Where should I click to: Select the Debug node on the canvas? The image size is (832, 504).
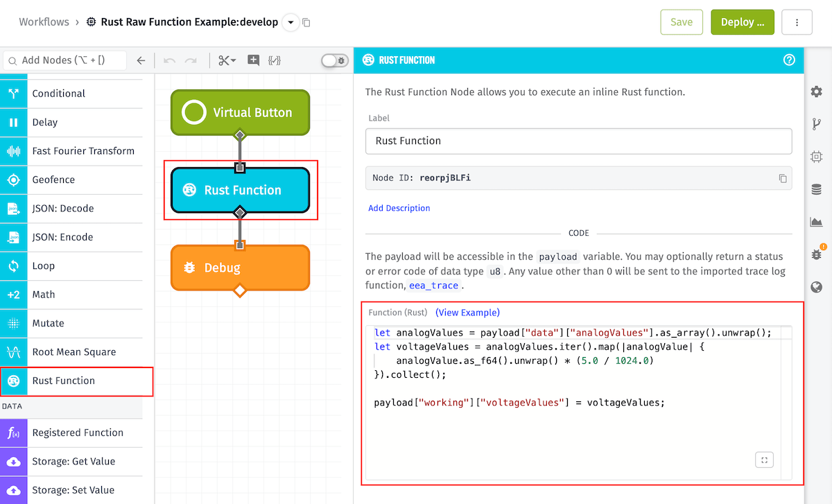pyautogui.click(x=240, y=267)
